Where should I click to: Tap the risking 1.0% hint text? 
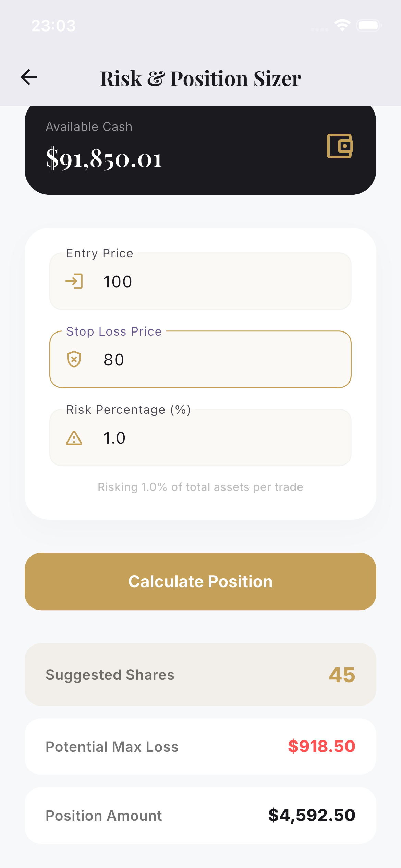pyautogui.click(x=200, y=487)
